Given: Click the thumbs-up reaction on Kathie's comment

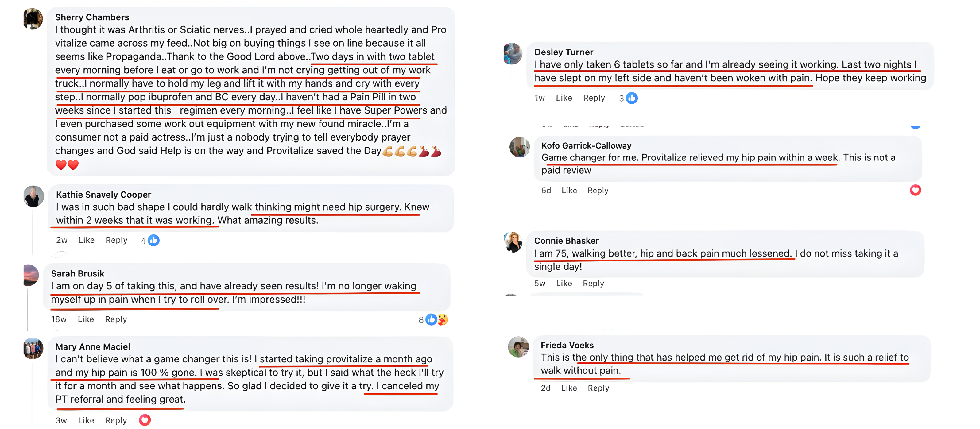Looking at the screenshot, I should [153, 240].
